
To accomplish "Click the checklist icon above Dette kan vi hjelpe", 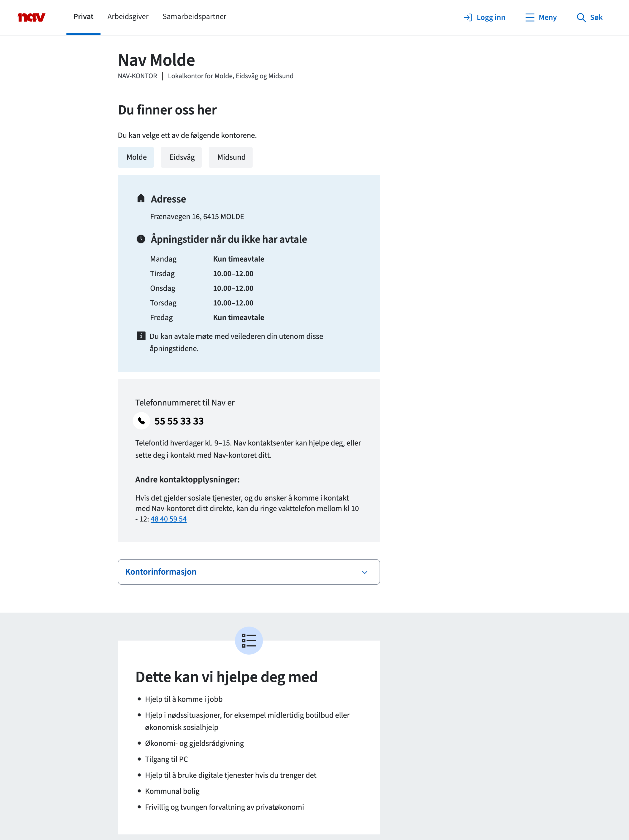I will [x=249, y=640].
